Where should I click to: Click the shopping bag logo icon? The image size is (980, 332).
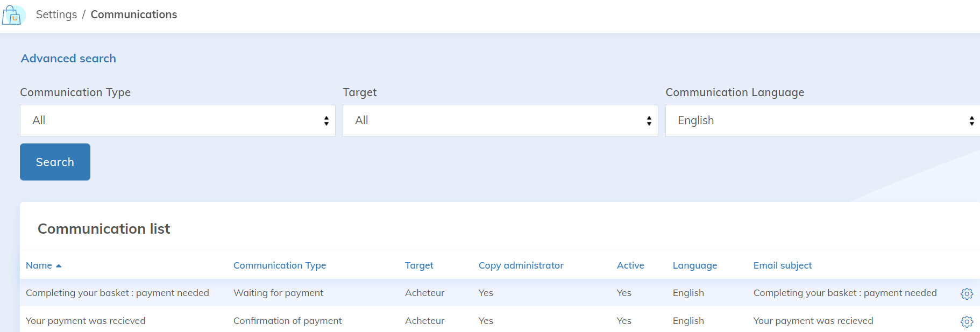coord(13,15)
